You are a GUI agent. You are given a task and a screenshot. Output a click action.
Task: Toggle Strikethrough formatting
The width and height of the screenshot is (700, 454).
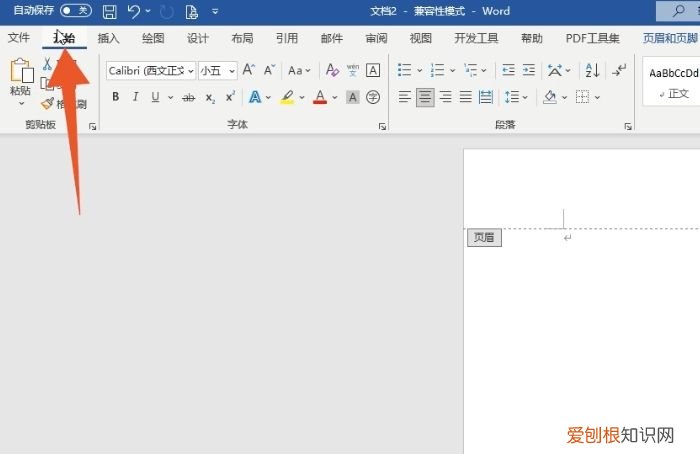(x=189, y=97)
